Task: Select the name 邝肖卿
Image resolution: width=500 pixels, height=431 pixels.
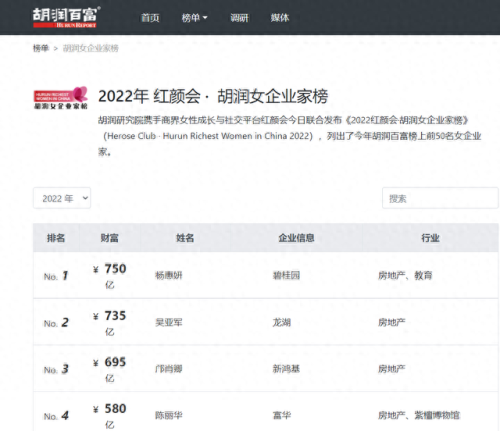Action: pos(169,369)
